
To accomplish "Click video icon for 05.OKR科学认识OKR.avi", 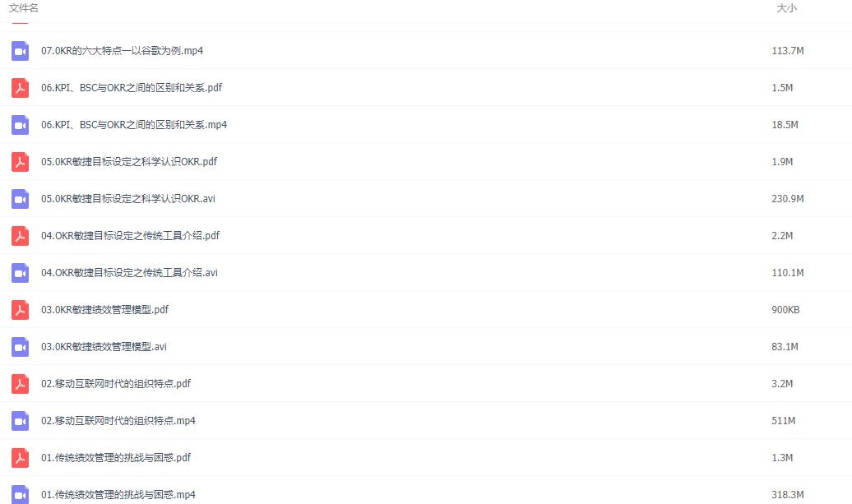I will tap(20, 199).
